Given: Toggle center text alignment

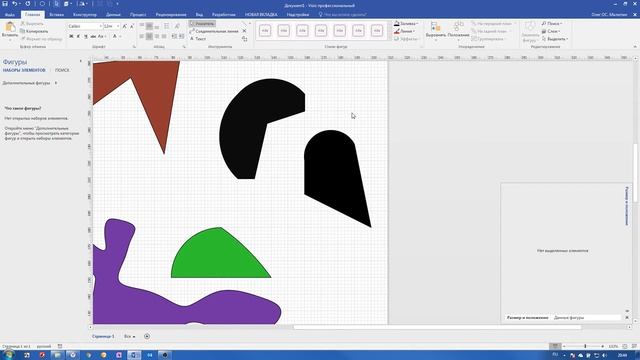Looking at the screenshot, I should [149, 36].
